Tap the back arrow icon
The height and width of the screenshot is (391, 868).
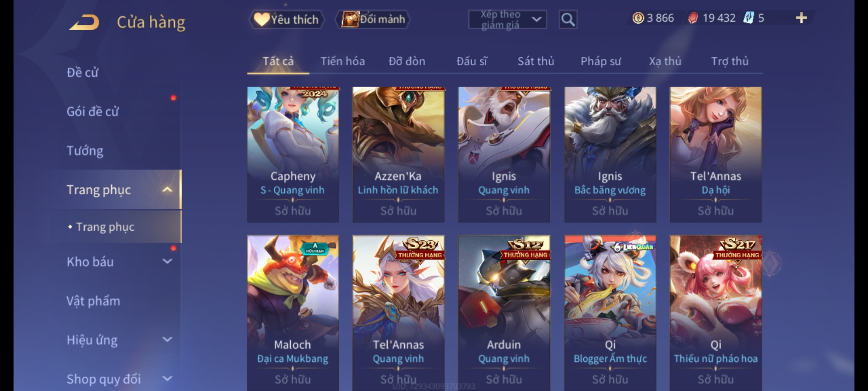tap(84, 22)
